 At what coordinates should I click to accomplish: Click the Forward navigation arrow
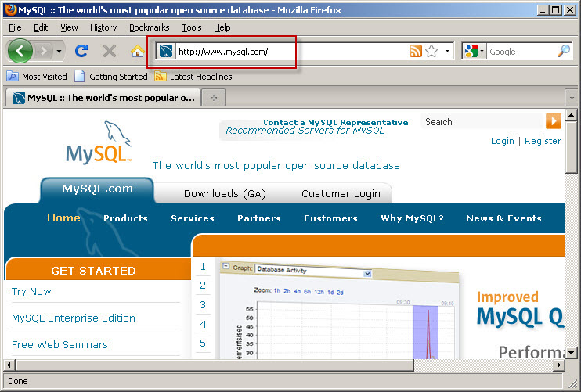click(44, 51)
